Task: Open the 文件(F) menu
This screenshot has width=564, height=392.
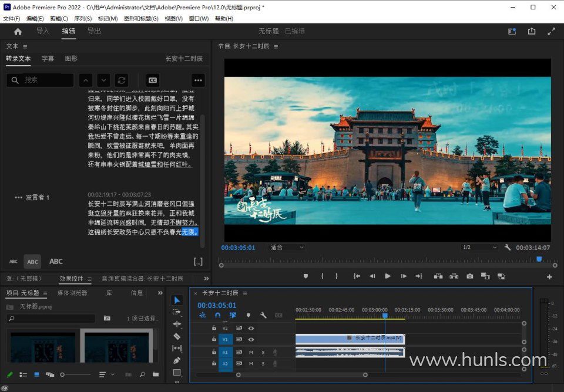Action: [12, 19]
